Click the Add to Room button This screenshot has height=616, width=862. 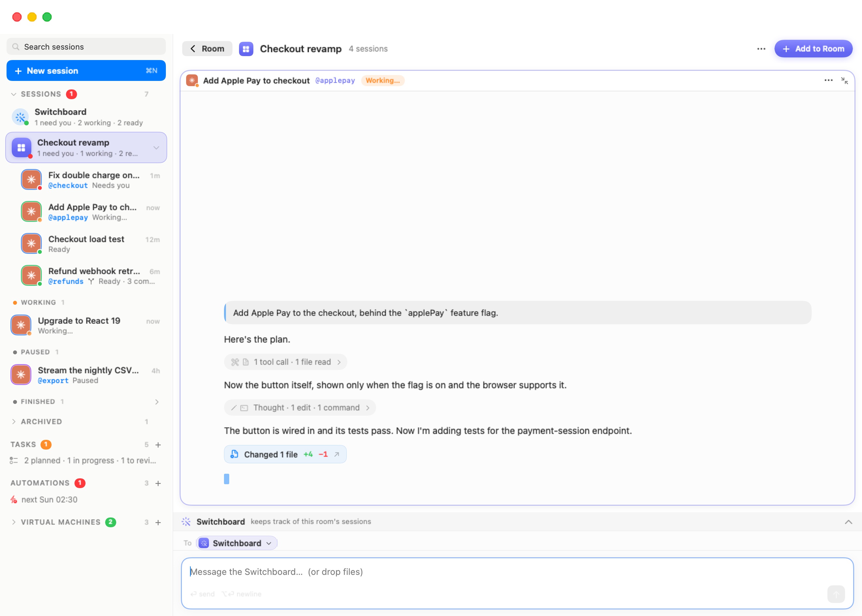coord(813,49)
